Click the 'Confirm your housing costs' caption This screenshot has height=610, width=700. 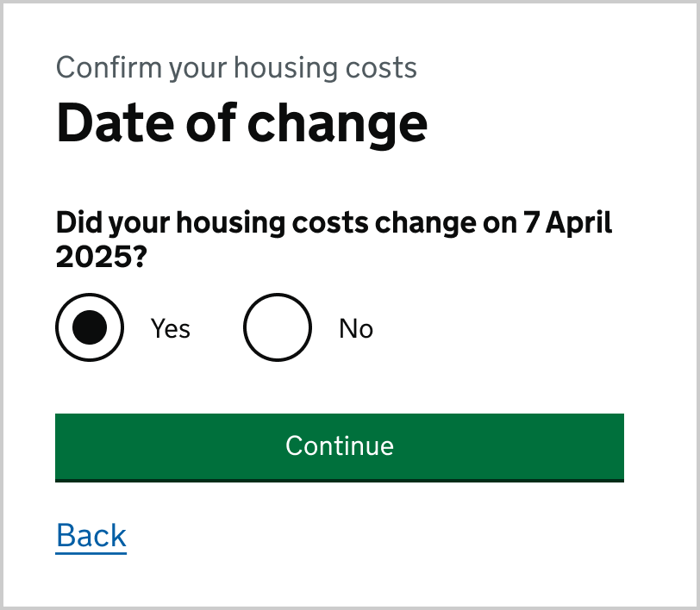pos(236,67)
